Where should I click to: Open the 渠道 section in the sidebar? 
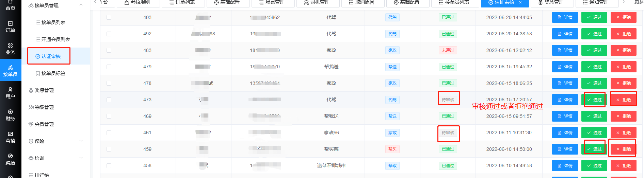point(11,159)
